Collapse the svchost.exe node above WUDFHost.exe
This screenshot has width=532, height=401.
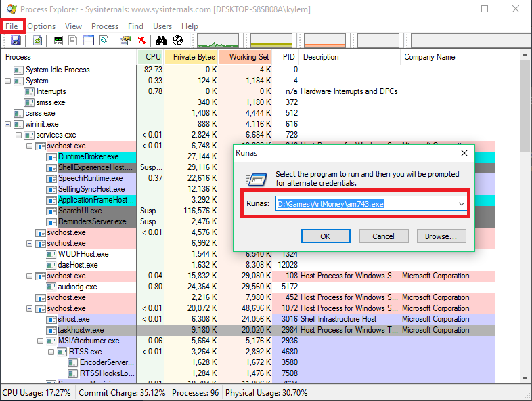click(30, 243)
